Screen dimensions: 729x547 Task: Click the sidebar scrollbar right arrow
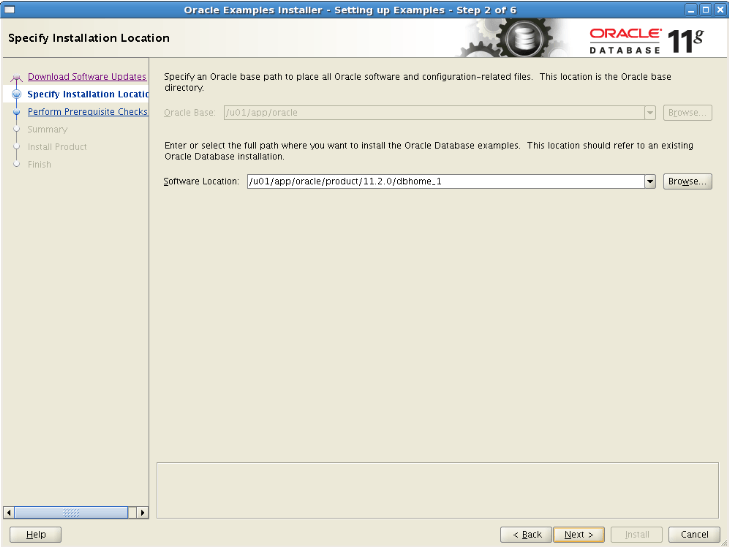click(x=142, y=513)
